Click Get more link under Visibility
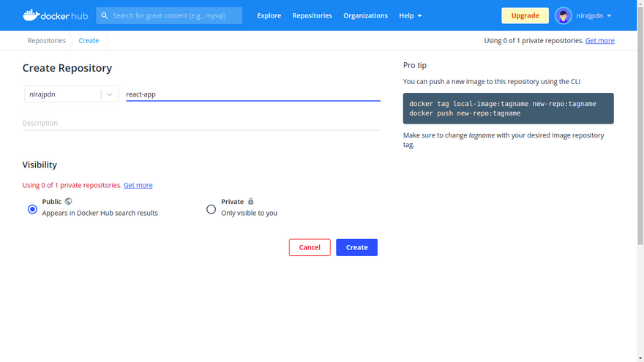 (x=138, y=185)
